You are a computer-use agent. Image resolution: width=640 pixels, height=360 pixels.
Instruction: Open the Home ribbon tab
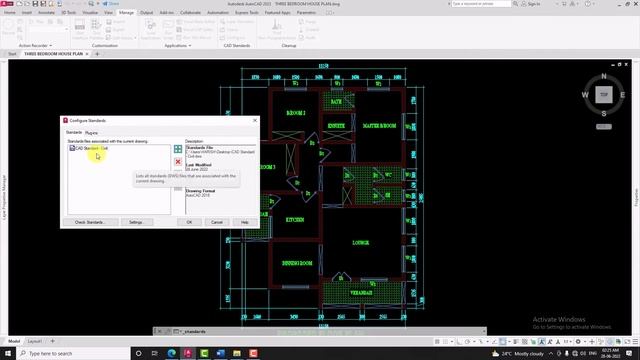pos(10,13)
